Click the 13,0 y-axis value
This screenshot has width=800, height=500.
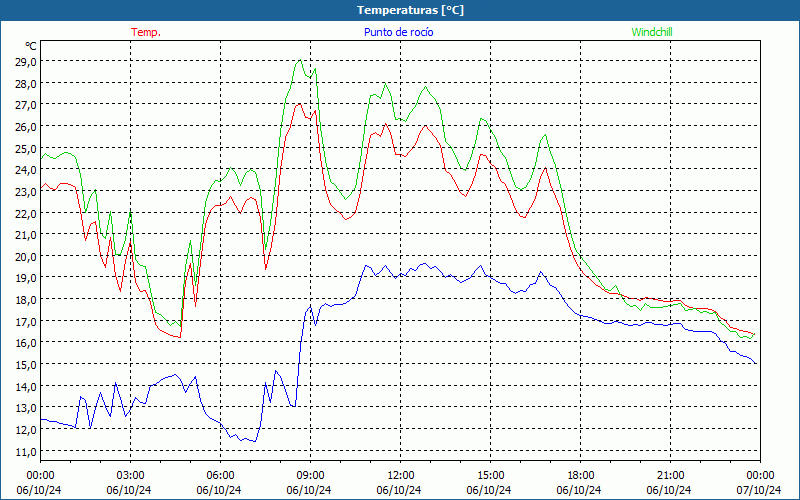click(26, 409)
